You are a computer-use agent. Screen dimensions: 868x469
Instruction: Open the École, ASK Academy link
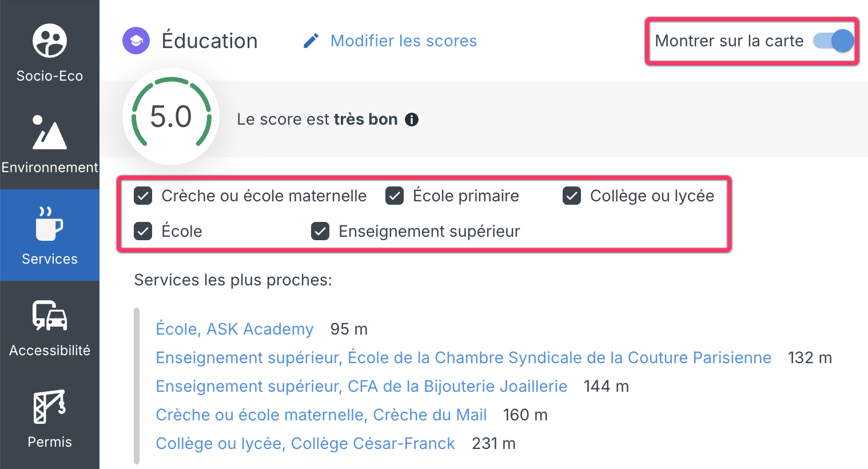(234, 329)
